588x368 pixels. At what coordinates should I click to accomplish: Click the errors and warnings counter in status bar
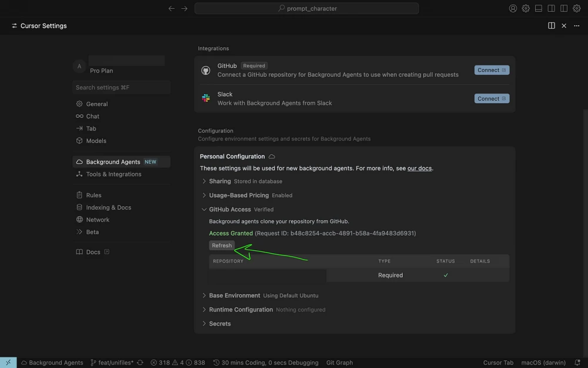[x=176, y=362]
